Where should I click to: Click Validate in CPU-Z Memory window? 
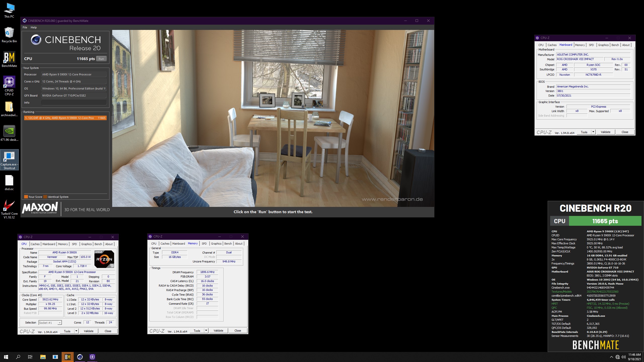[218, 331]
